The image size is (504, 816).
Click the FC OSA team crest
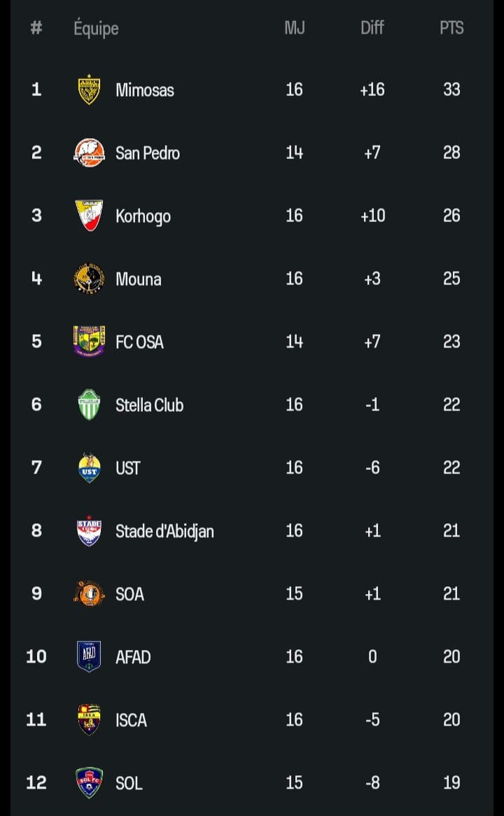click(x=89, y=341)
